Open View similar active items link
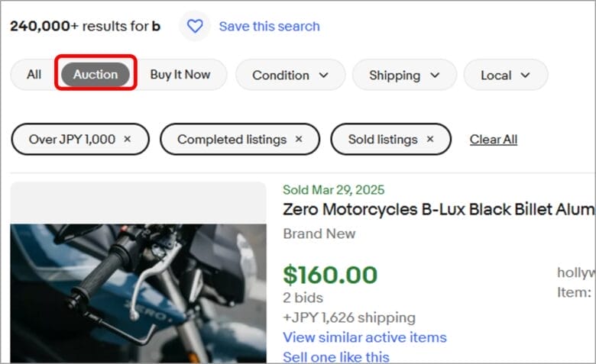The height and width of the screenshot is (364, 596). 364,337
